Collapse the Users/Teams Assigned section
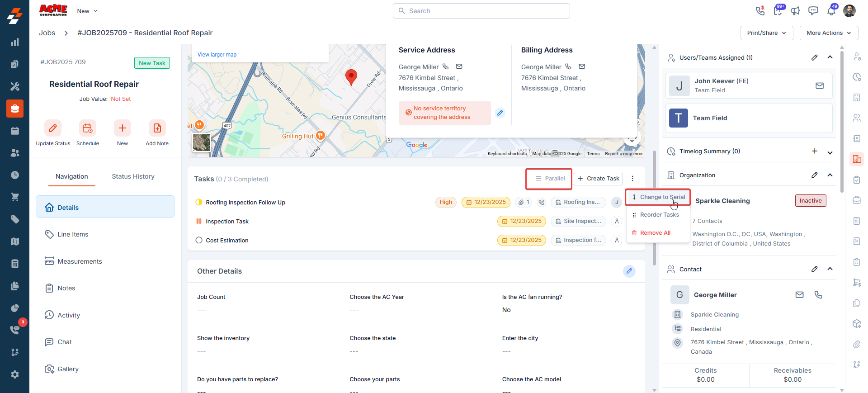868x393 pixels. (830, 57)
